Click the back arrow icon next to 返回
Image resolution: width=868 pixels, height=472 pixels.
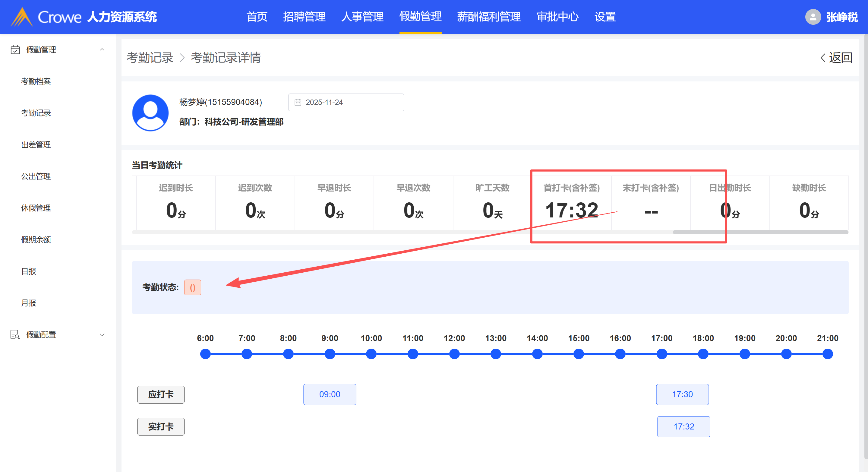tap(822, 58)
